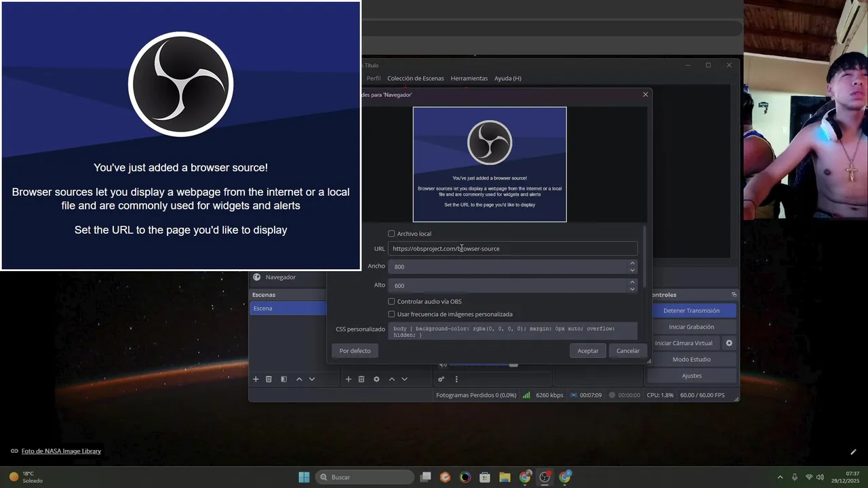Open the Microsoft Store taskbar icon

(485, 477)
